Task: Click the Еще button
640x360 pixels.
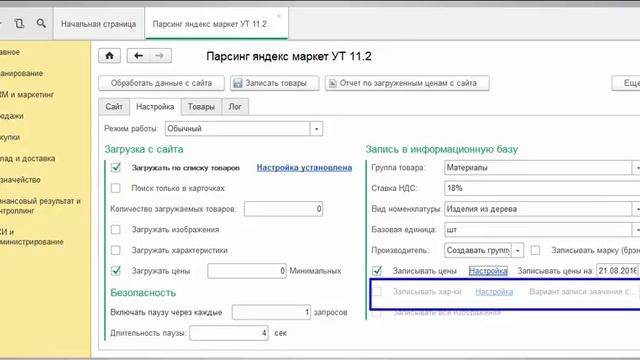Action: pyautogui.click(x=627, y=83)
